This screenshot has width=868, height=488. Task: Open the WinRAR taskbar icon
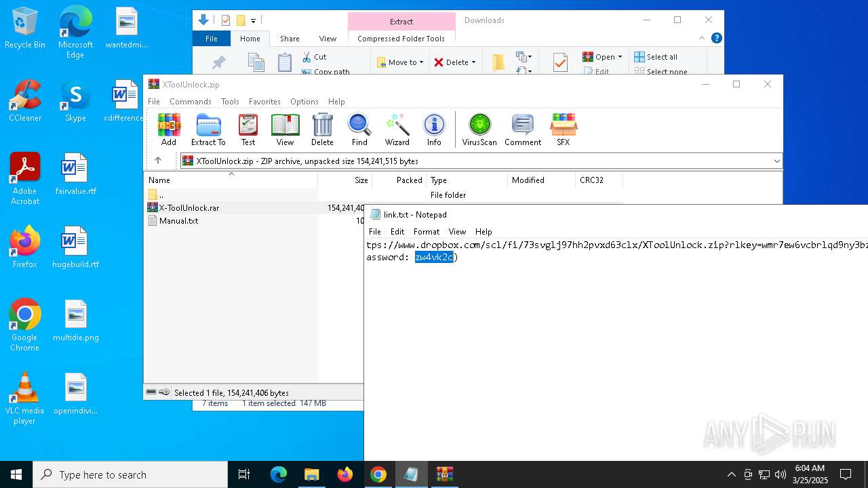(x=444, y=474)
